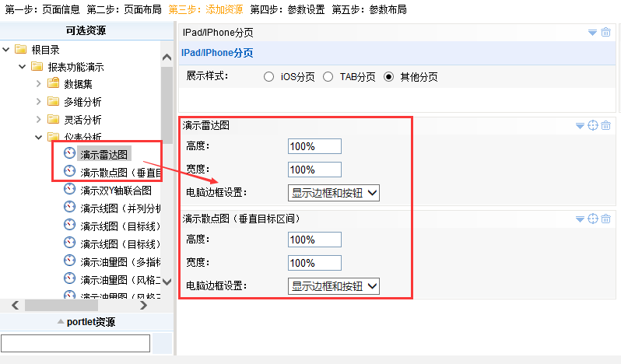
Task: Expand the 灵活分析 folder node
Action: (x=38, y=120)
